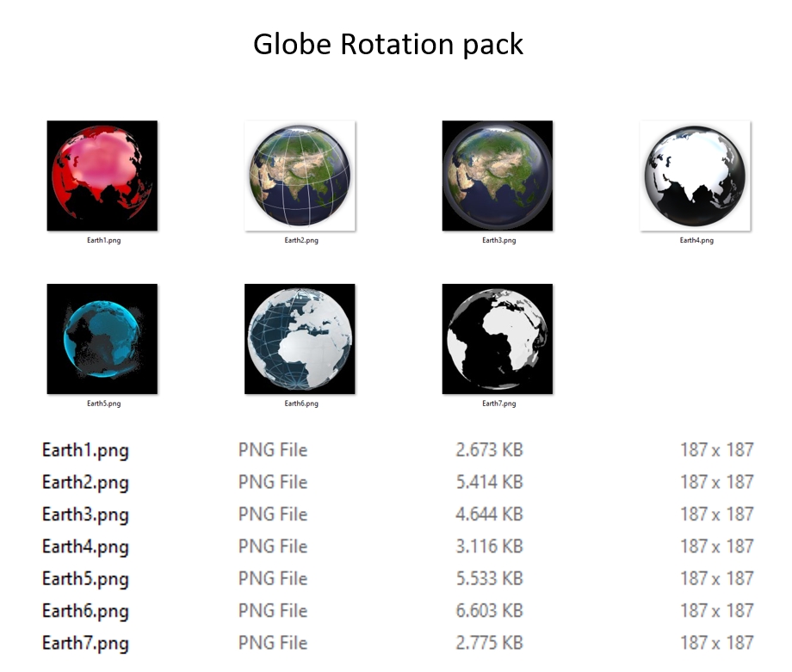Select the Earth7.png list item
The image size is (792, 672).
(86, 643)
